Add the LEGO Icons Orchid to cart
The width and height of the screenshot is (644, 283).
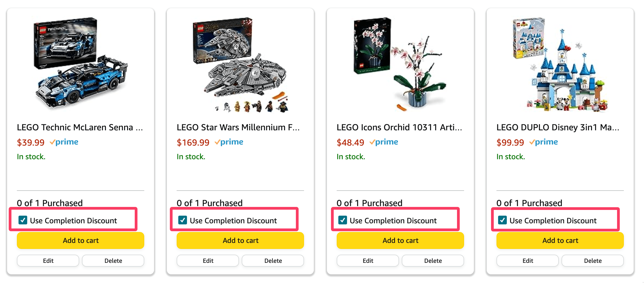[400, 240]
